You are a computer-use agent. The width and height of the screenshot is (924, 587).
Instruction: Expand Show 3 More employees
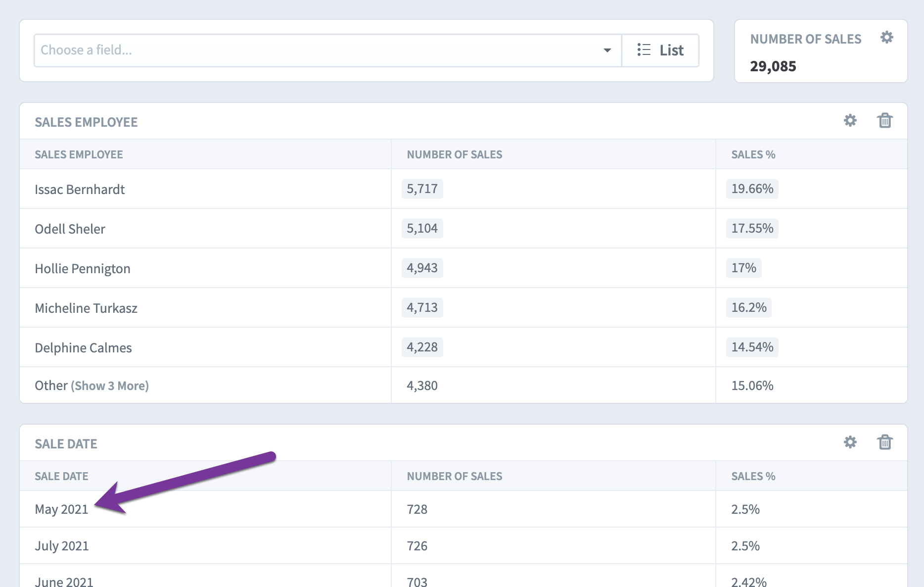pyautogui.click(x=110, y=386)
